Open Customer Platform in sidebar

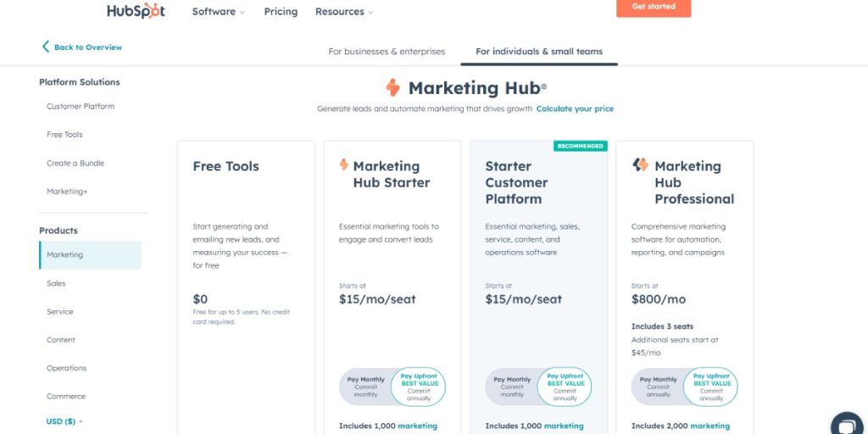(81, 106)
